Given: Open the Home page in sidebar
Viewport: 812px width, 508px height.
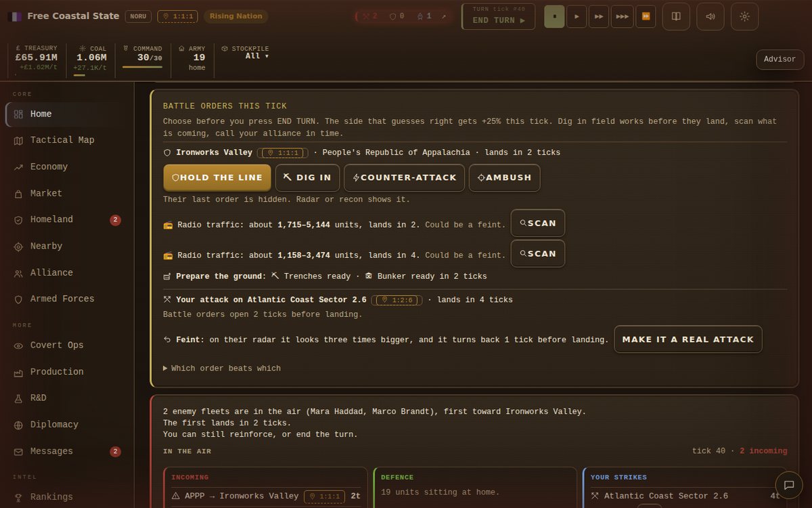Looking at the screenshot, I should tap(67, 114).
